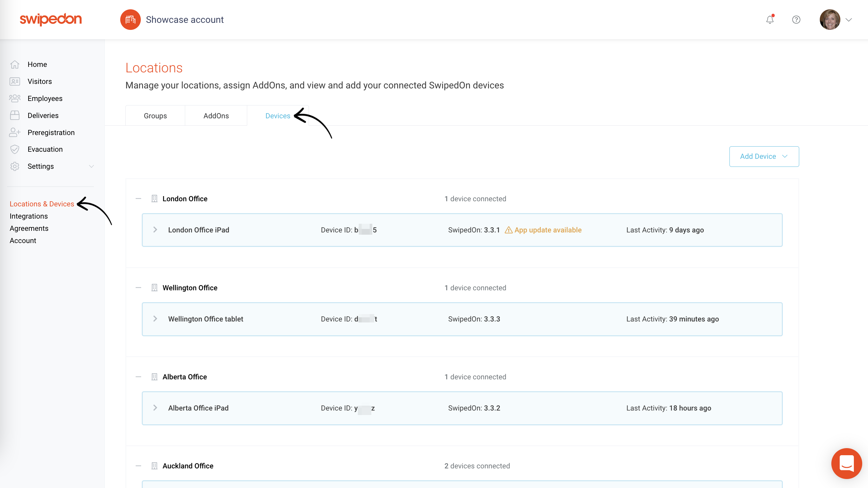This screenshot has width=868, height=488.
Task: Expand the profile menu chevron
Action: 848,20
